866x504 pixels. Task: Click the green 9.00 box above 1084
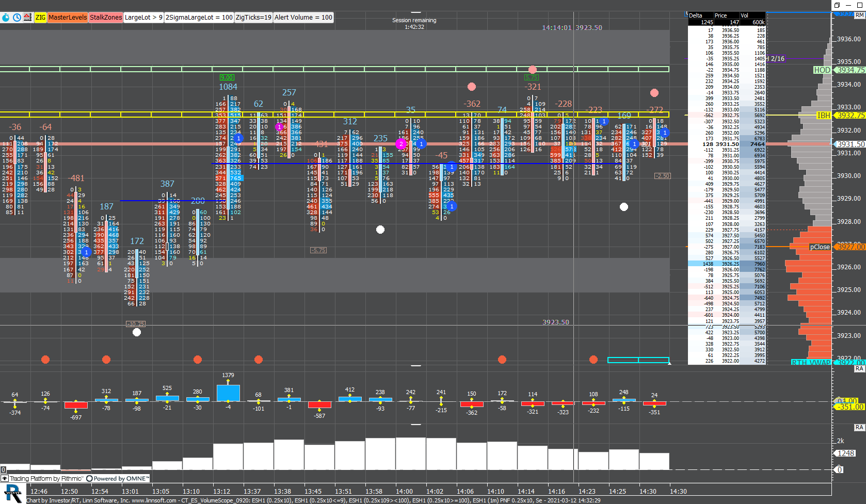tap(227, 77)
